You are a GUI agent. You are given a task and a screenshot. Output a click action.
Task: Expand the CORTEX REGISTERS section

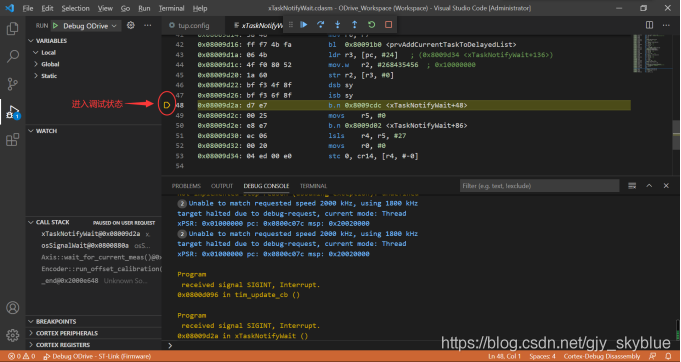pos(59,345)
